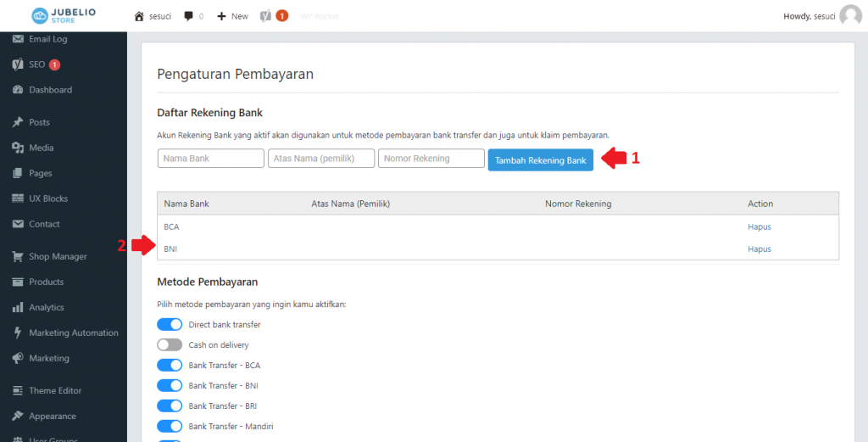Click the Theme Editor icon
The height and width of the screenshot is (442, 868).
[x=18, y=390]
